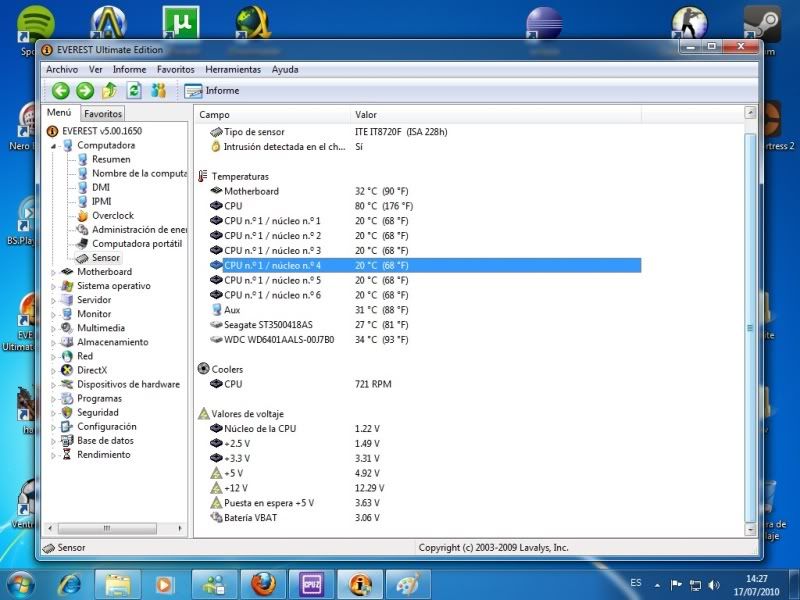Switch to the Favoritos tab

click(103, 114)
